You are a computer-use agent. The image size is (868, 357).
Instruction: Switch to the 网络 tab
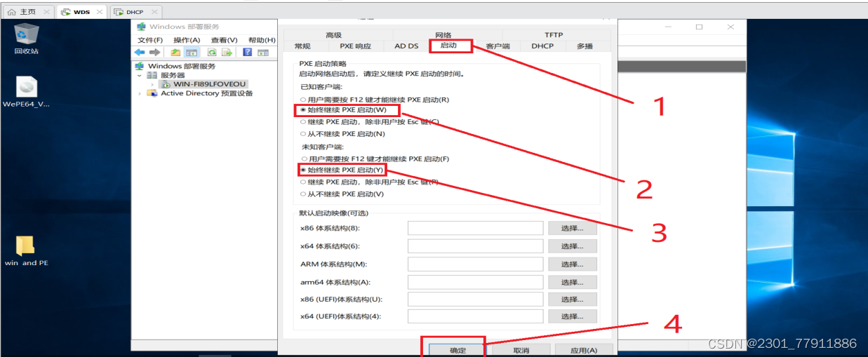[443, 35]
